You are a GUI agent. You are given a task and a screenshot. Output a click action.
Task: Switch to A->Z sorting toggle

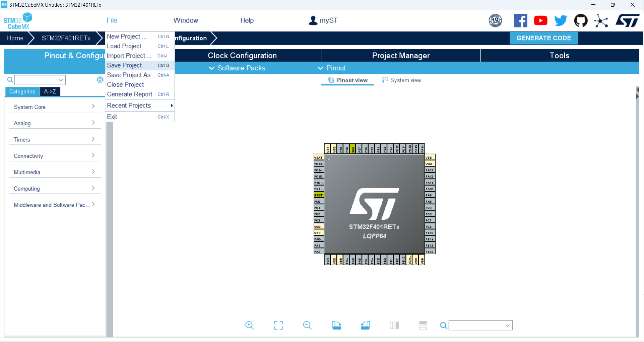50,92
